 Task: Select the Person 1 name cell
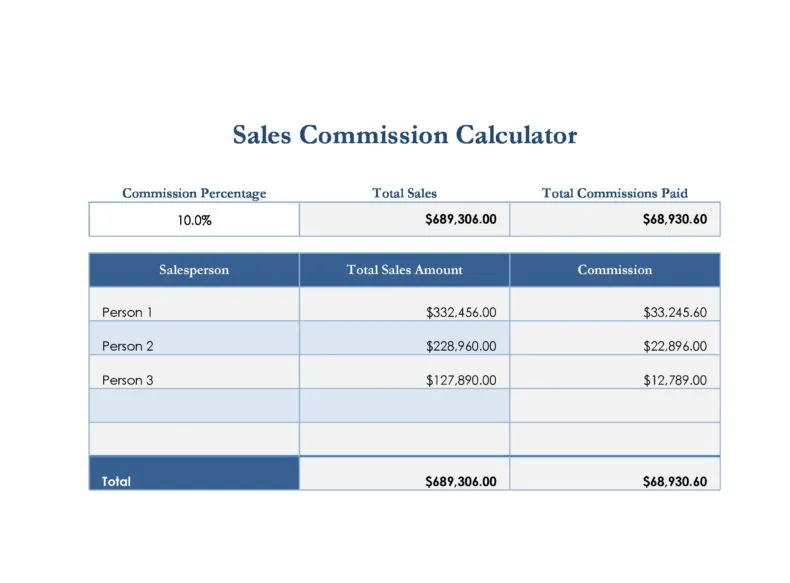[194, 304]
